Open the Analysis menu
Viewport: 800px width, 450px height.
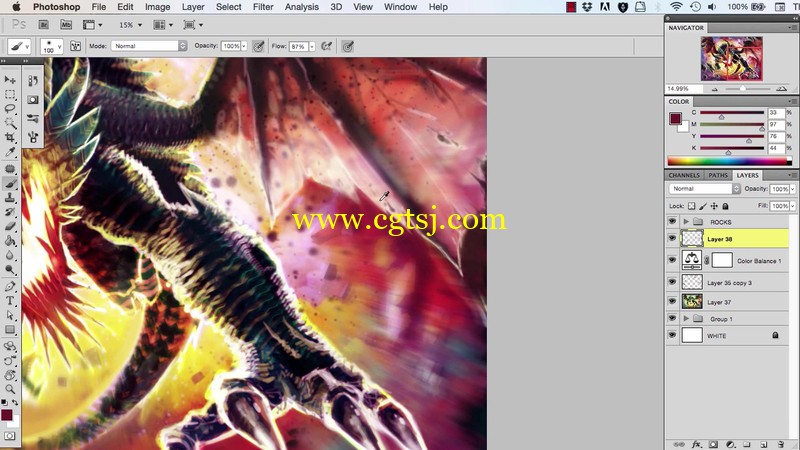[x=302, y=7]
